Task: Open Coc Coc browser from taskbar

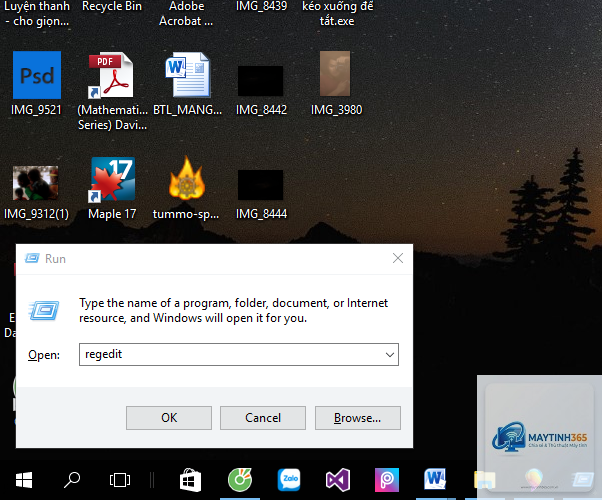Action: click(x=240, y=480)
